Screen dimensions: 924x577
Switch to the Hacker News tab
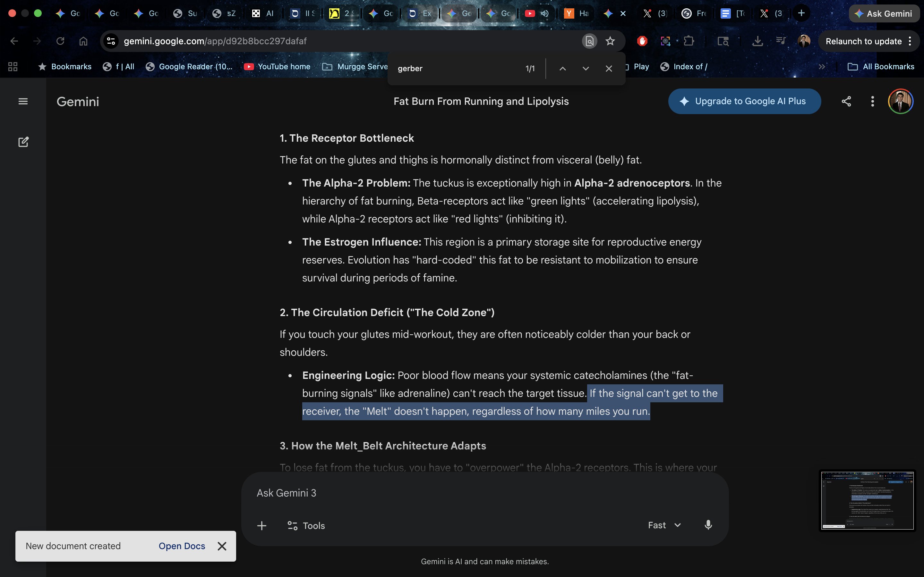[x=576, y=13]
